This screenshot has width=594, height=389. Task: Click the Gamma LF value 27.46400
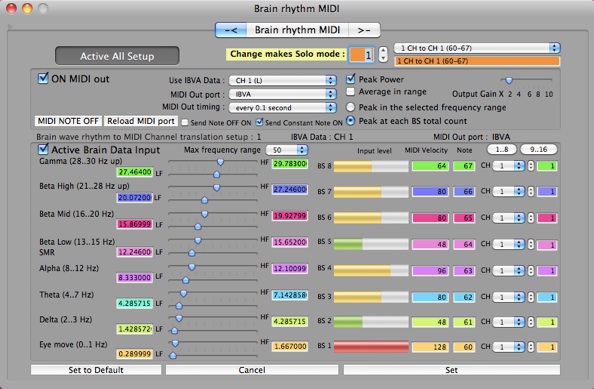click(x=134, y=172)
